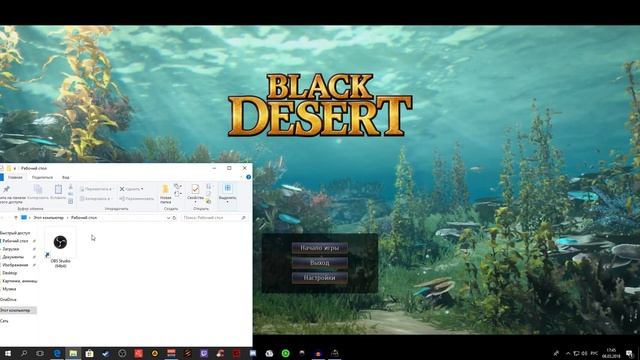Click Up one level arrow in Explorer
Viewport: 640px width, 360px height.
click(x=16, y=218)
